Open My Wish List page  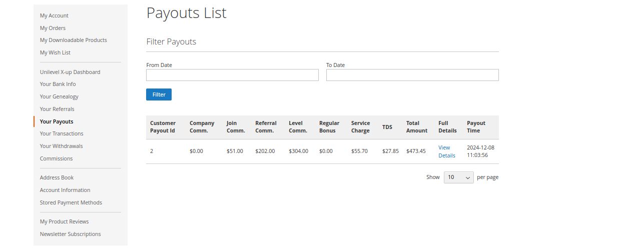click(x=55, y=52)
